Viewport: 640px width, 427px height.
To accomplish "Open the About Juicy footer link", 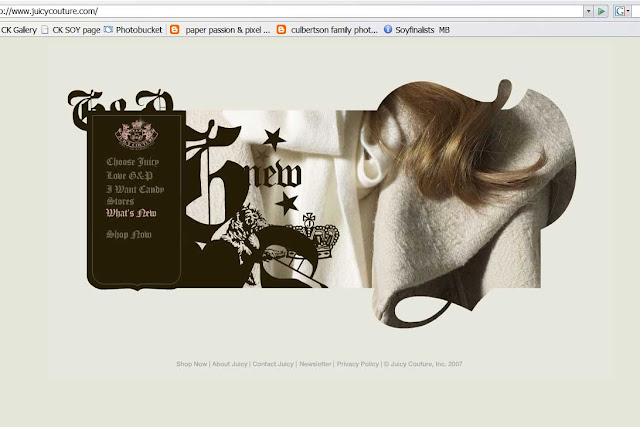I will 229,364.
